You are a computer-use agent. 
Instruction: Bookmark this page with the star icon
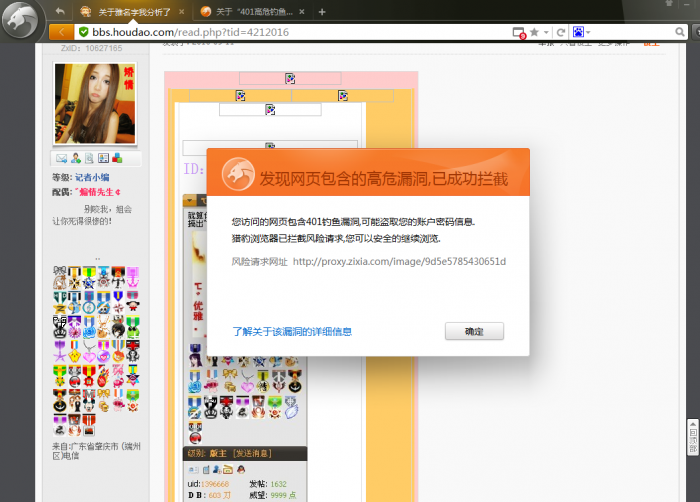pyautogui.click(x=534, y=32)
